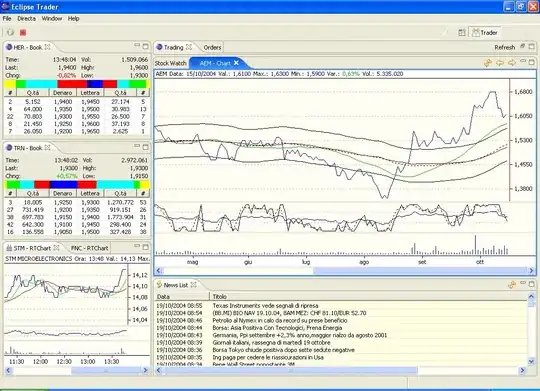Open the Directa menu
The image size is (540, 391).
pyautogui.click(x=27, y=19)
